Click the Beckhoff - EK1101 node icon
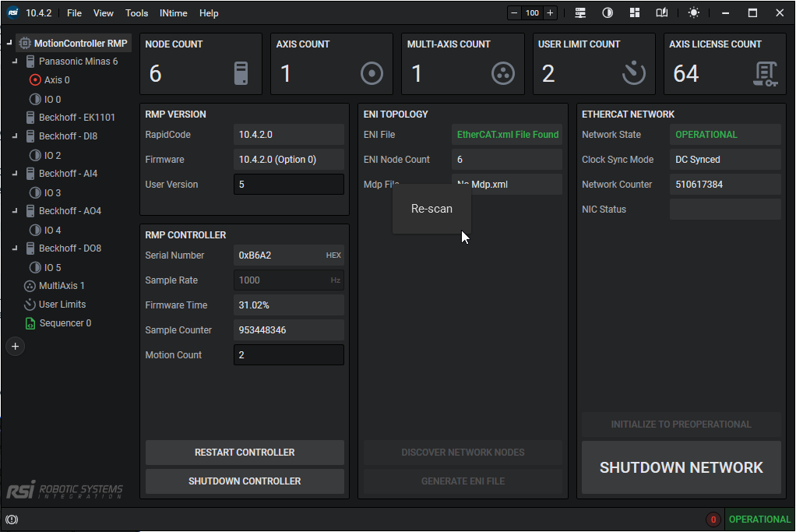Image resolution: width=796 pixels, height=532 pixels. pos(30,118)
